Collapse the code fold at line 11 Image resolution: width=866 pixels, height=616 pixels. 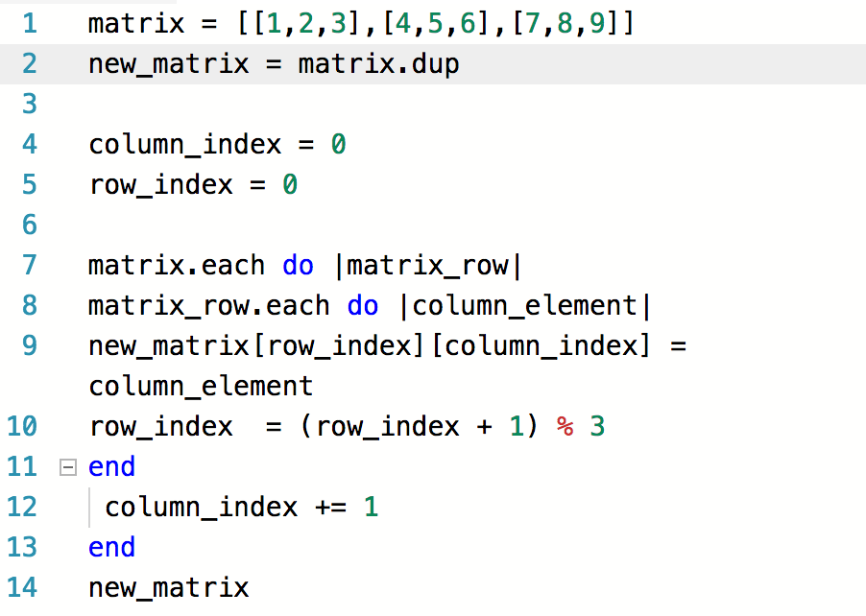(68, 467)
